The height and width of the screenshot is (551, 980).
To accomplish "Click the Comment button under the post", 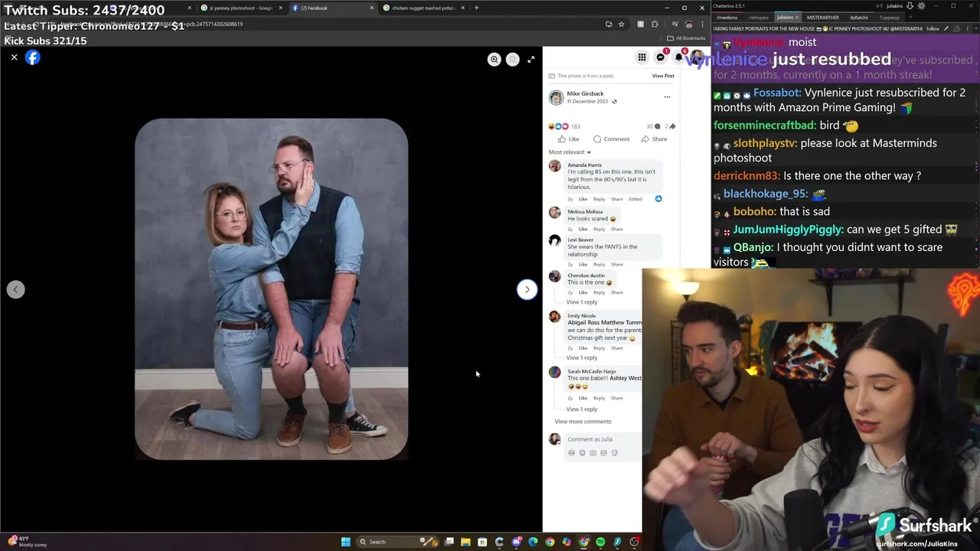I will [611, 139].
